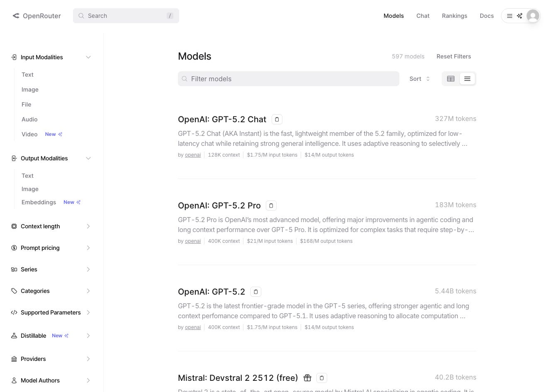The width and height of the screenshot is (547, 392).
Task: Expand the Providers filter chevron
Action: (x=88, y=359)
